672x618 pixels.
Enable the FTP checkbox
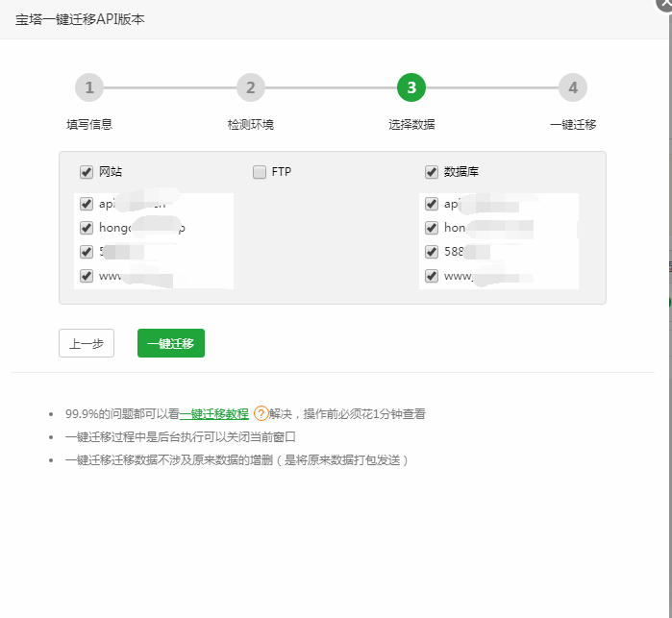[260, 172]
